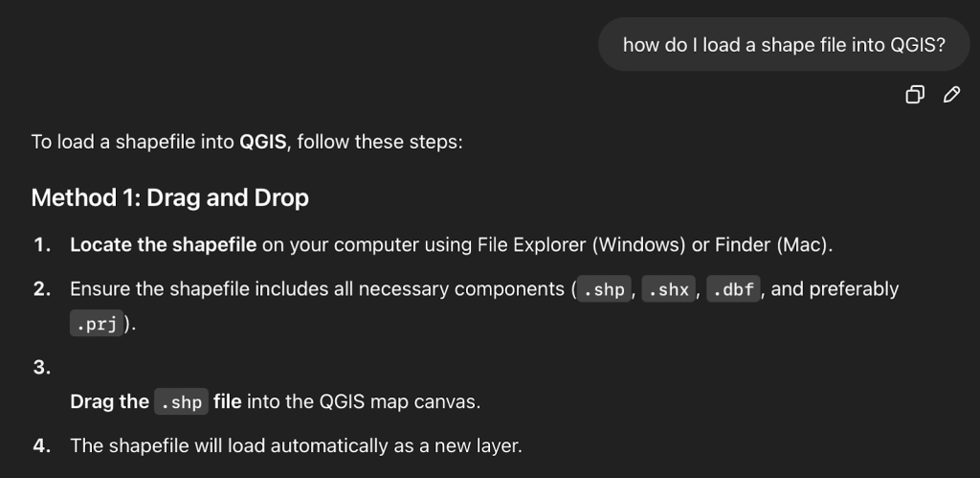Click the 'Method 1: Drag and Drop' heading
Viewport: 980px width, 478px height.
(169, 198)
